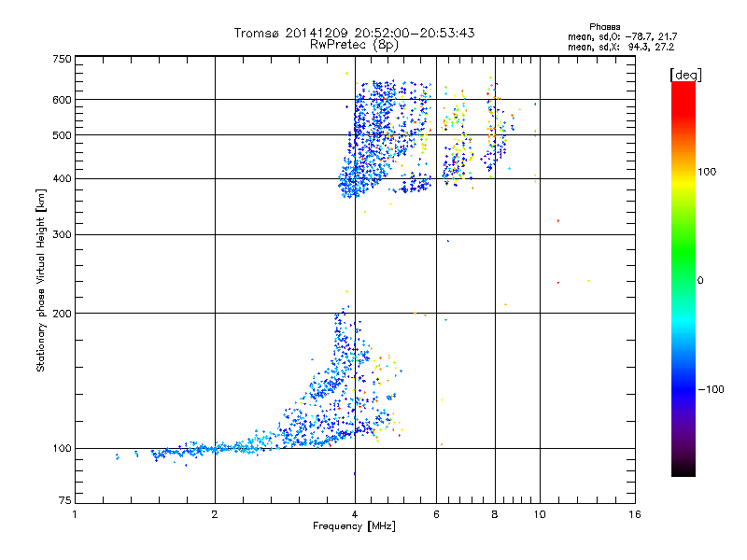The image size is (747, 560).
Task: Click the 'Phases' legend heading
Action: point(604,27)
